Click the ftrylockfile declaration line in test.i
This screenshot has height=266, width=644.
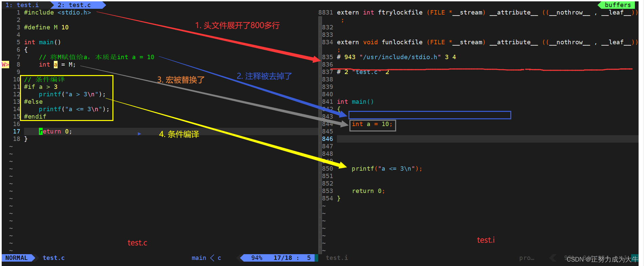pos(487,13)
